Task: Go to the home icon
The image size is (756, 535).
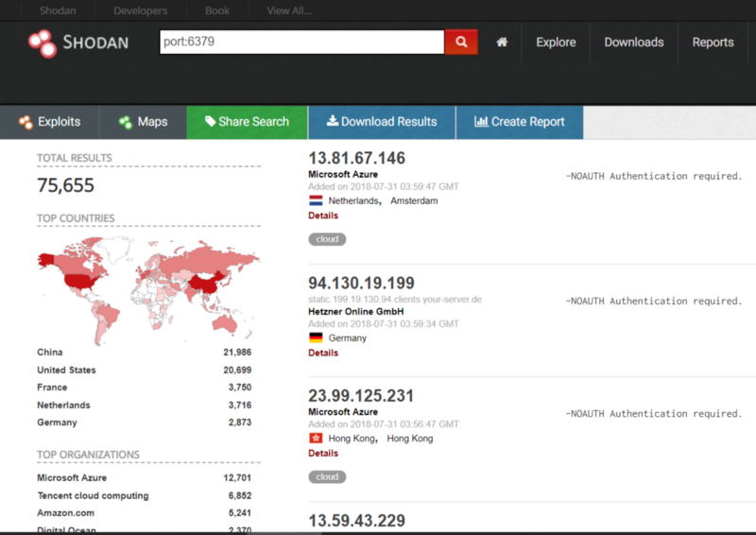Action: (x=502, y=42)
